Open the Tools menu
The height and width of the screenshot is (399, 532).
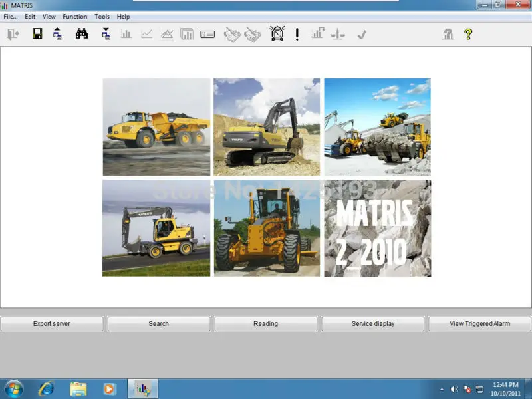pos(102,17)
